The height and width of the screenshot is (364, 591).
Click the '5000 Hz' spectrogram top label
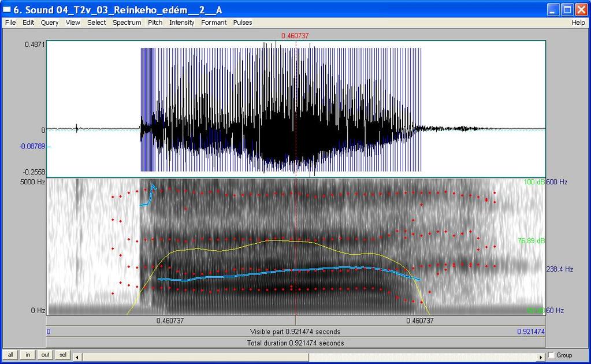point(32,182)
